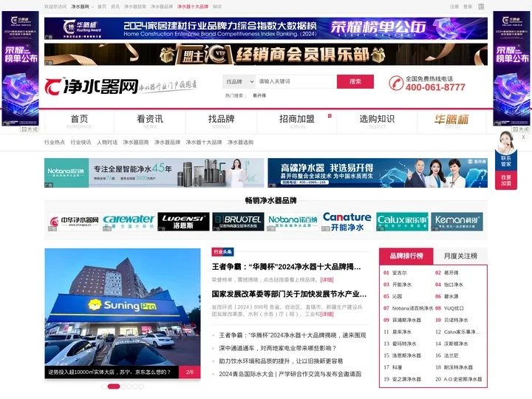Click the 我要加盟 floating button
532x399 pixels.
coord(506,180)
